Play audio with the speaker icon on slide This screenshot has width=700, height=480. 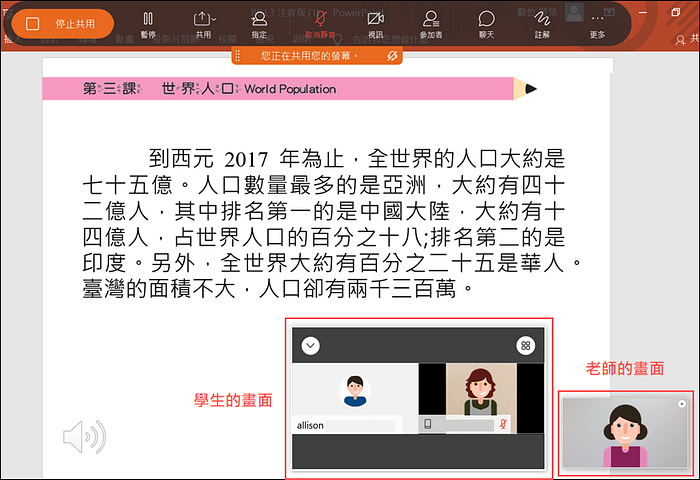(85, 437)
